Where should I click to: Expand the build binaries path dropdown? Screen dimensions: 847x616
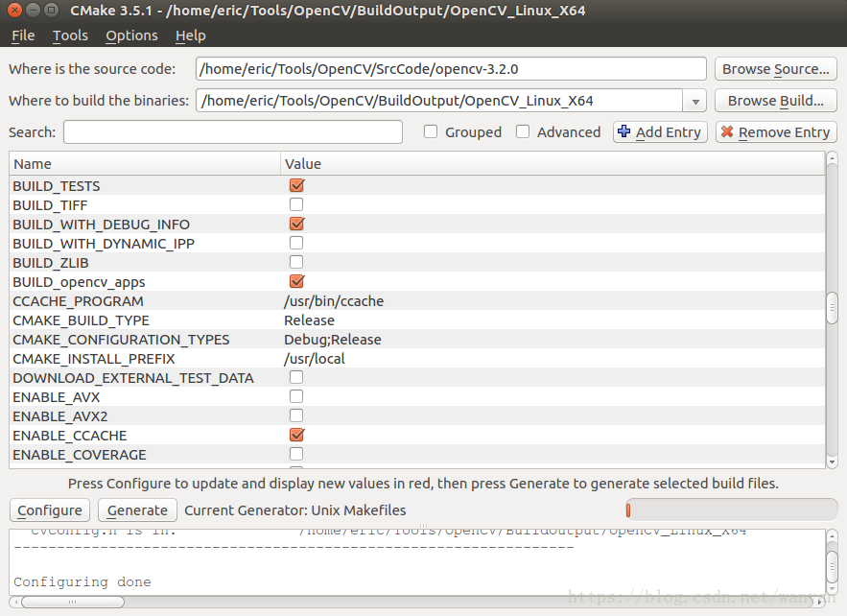(695, 101)
